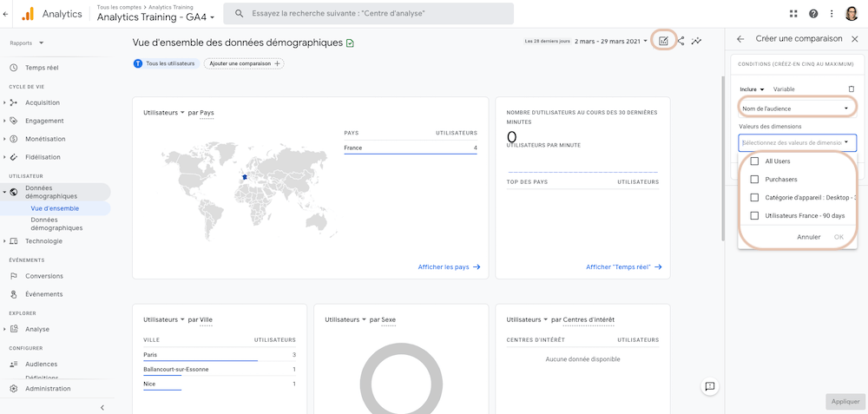
Task: Click the edit comparisons icon
Action: click(x=664, y=41)
